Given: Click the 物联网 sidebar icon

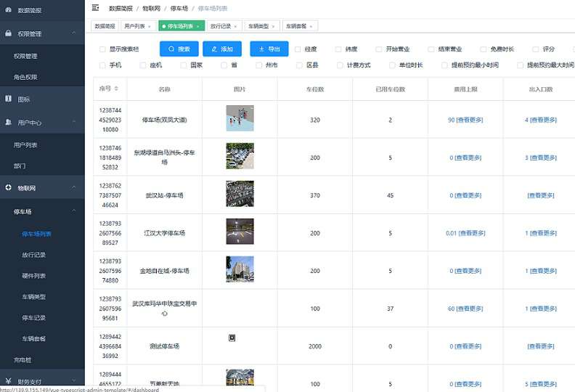Looking at the screenshot, I should 8,188.
